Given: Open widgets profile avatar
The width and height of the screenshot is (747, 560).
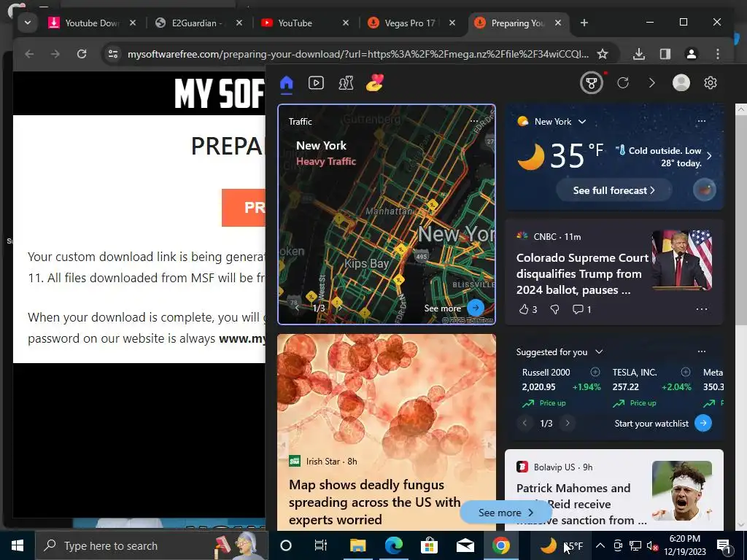Looking at the screenshot, I should [681, 83].
